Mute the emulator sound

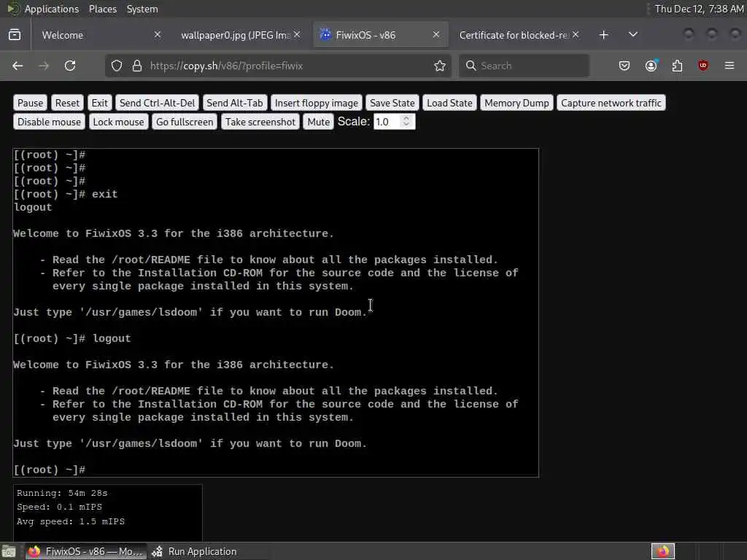[x=318, y=122]
